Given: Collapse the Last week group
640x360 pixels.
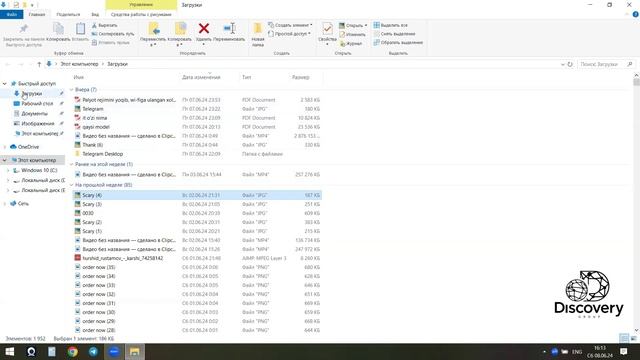Looking at the screenshot, I should pyautogui.click(x=71, y=185).
